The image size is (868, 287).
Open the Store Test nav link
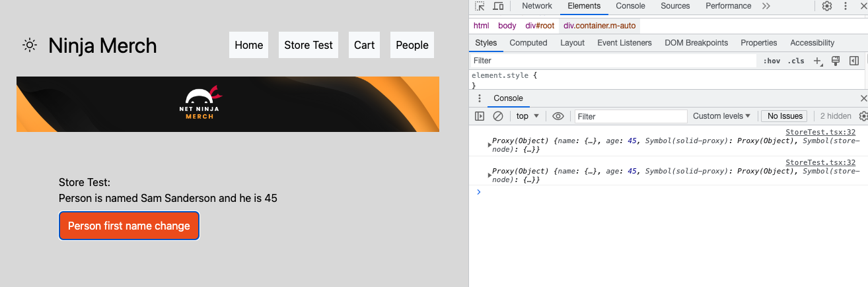pos(308,45)
